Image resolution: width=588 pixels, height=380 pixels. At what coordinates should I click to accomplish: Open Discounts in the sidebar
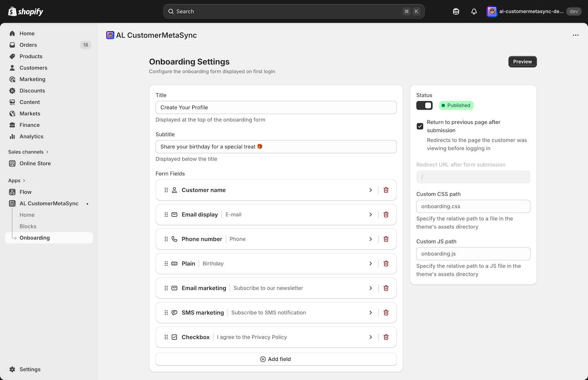49,91
